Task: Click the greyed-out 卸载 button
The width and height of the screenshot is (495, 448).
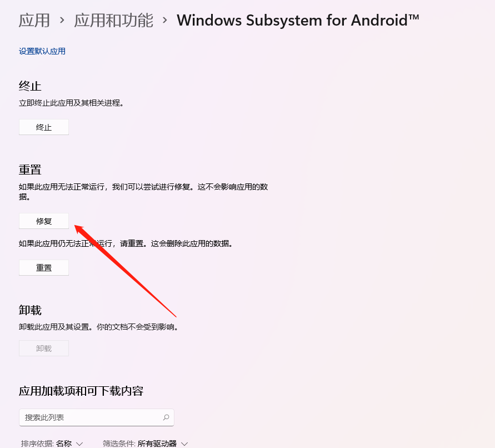Action: pyautogui.click(x=44, y=348)
